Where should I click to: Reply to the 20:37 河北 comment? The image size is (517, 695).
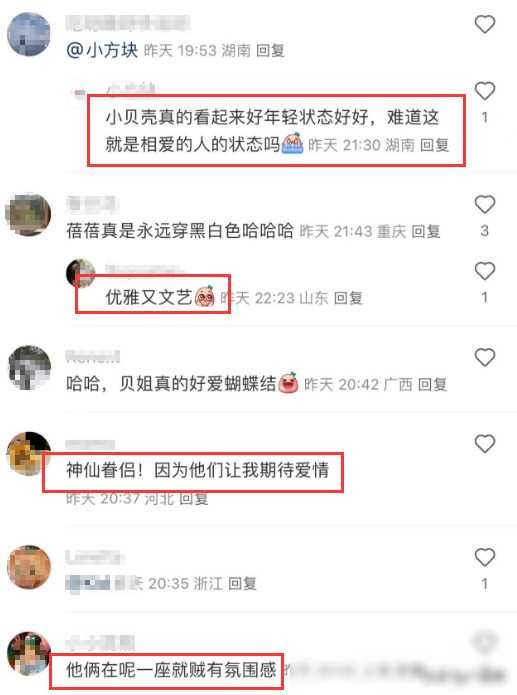point(194,499)
